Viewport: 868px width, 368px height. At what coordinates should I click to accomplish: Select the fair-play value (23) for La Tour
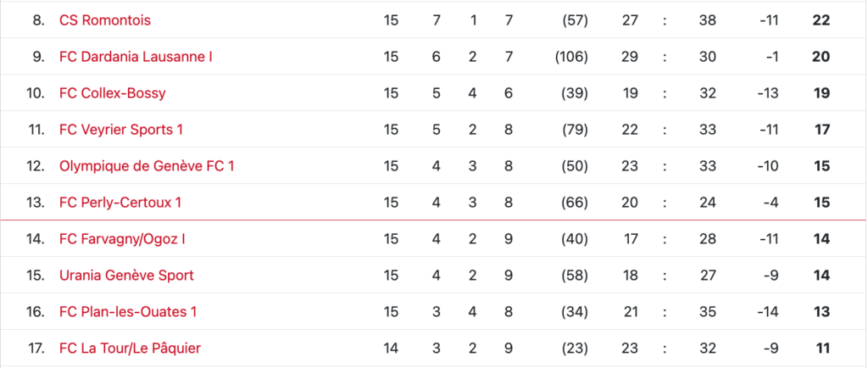click(x=575, y=348)
